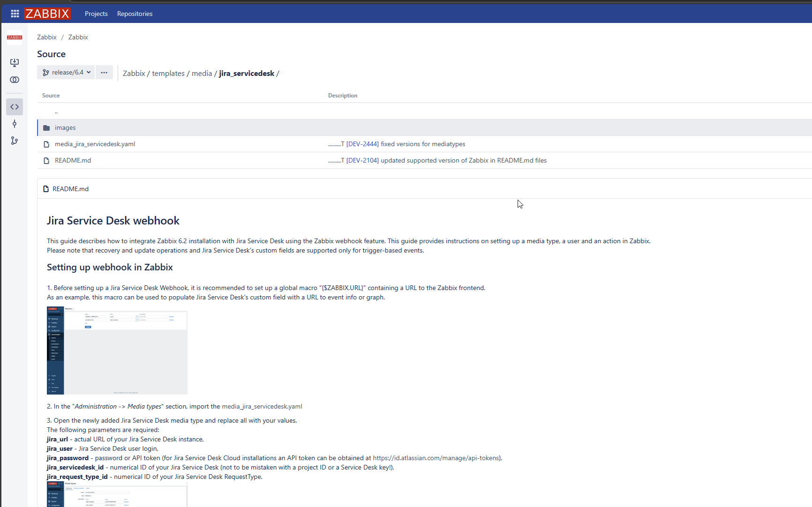The image size is (812, 507).
Task: Open the ellipsis branch actions menu
Action: pyautogui.click(x=104, y=72)
